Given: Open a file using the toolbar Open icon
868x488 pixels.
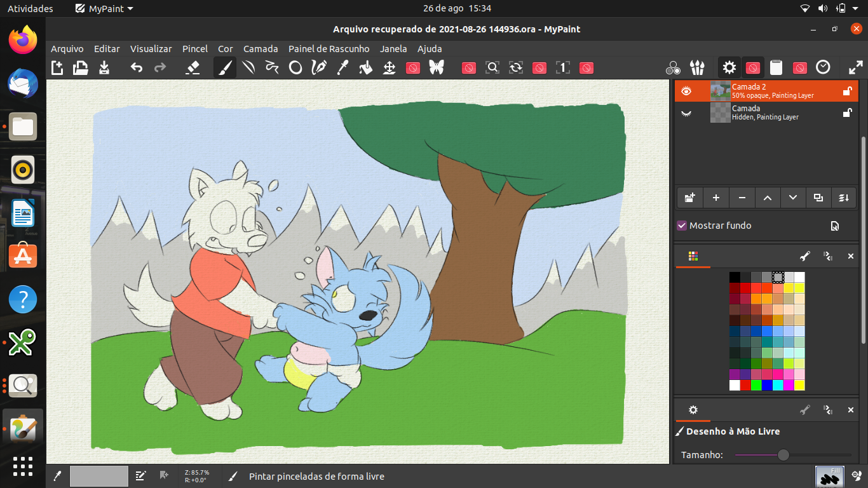Looking at the screenshot, I should pyautogui.click(x=81, y=67).
